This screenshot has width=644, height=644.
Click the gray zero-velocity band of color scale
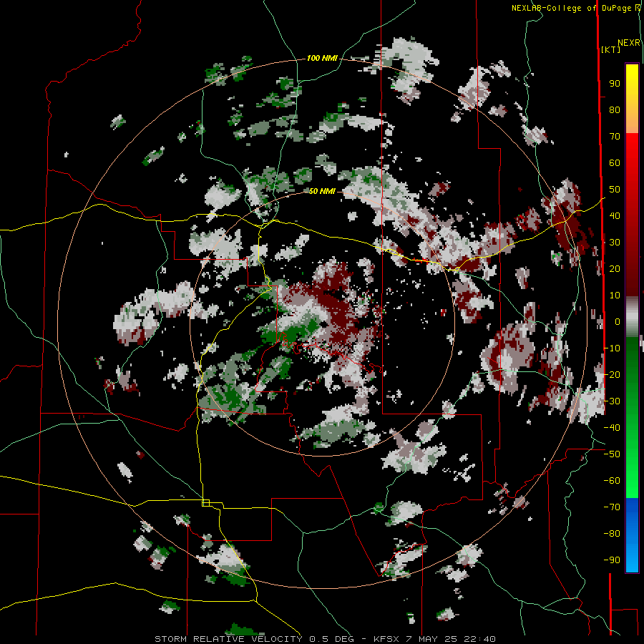coord(632,316)
